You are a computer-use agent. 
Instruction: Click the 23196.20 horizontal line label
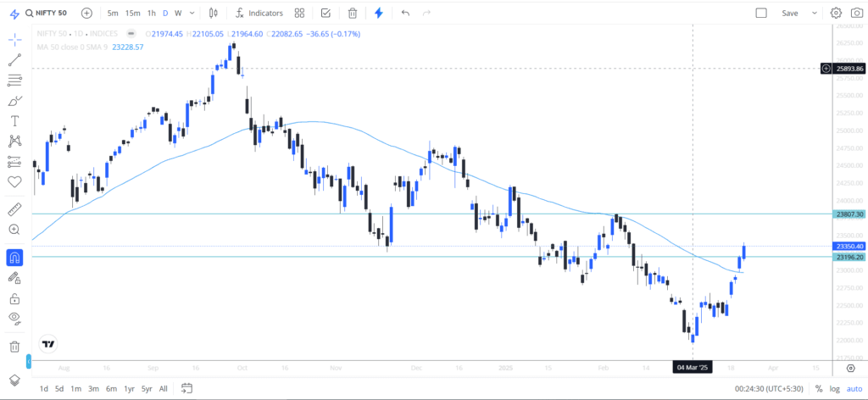click(x=849, y=258)
